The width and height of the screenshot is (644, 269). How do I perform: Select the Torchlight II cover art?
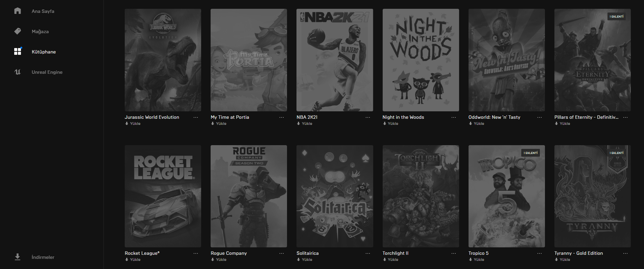(x=421, y=196)
